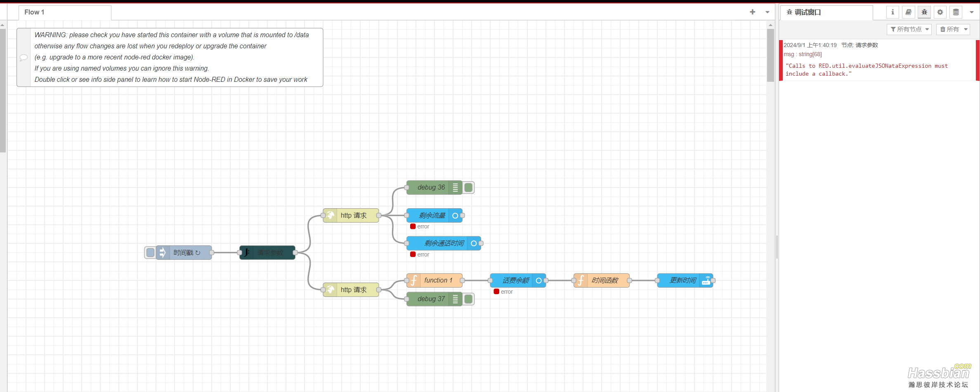
Task: Select the 时间函数 function node icon
Action: coord(581,280)
